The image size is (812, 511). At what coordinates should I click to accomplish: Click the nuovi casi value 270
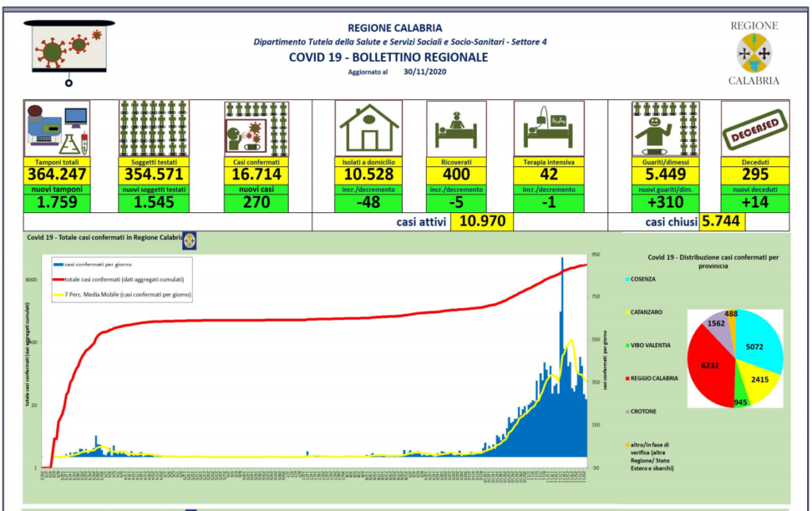tap(256, 202)
